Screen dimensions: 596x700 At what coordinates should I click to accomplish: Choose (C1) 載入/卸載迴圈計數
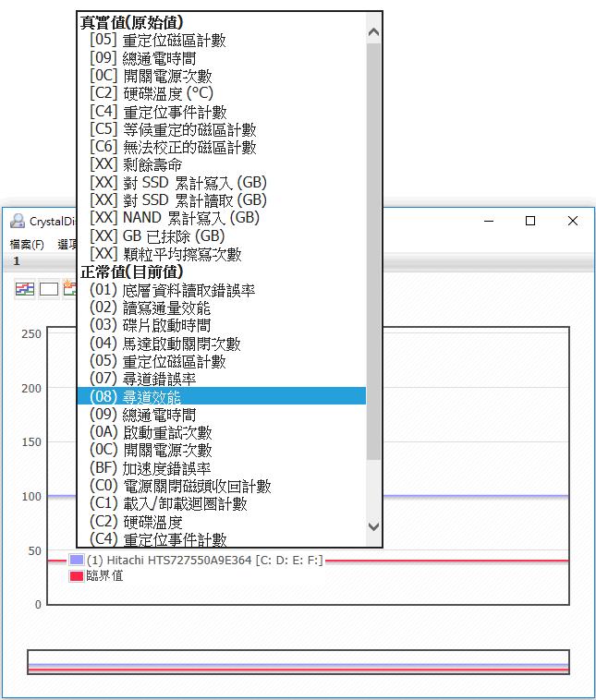click(x=222, y=503)
